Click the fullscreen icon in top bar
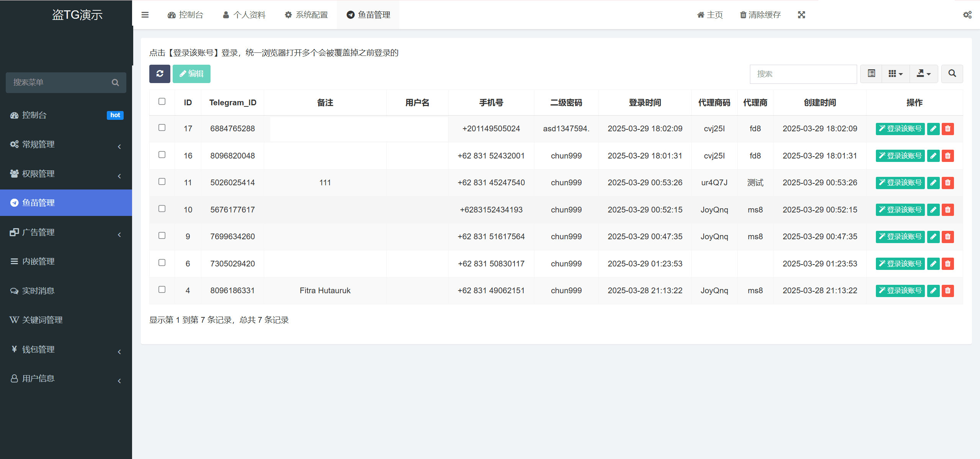This screenshot has height=459, width=980. [802, 15]
